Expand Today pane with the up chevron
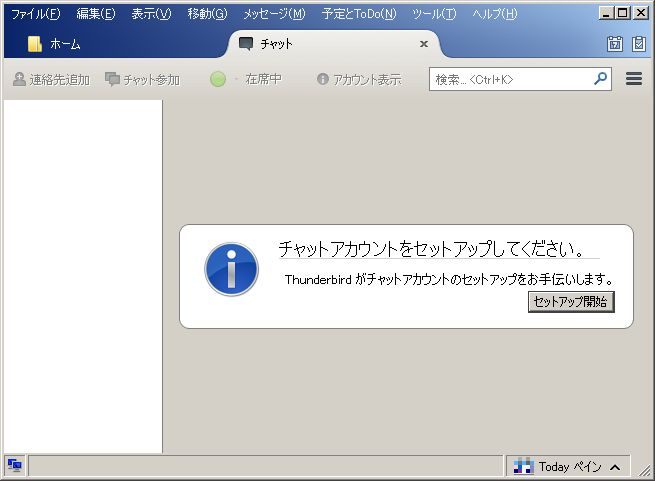Screen dimensions: 655x481 [615, 467]
